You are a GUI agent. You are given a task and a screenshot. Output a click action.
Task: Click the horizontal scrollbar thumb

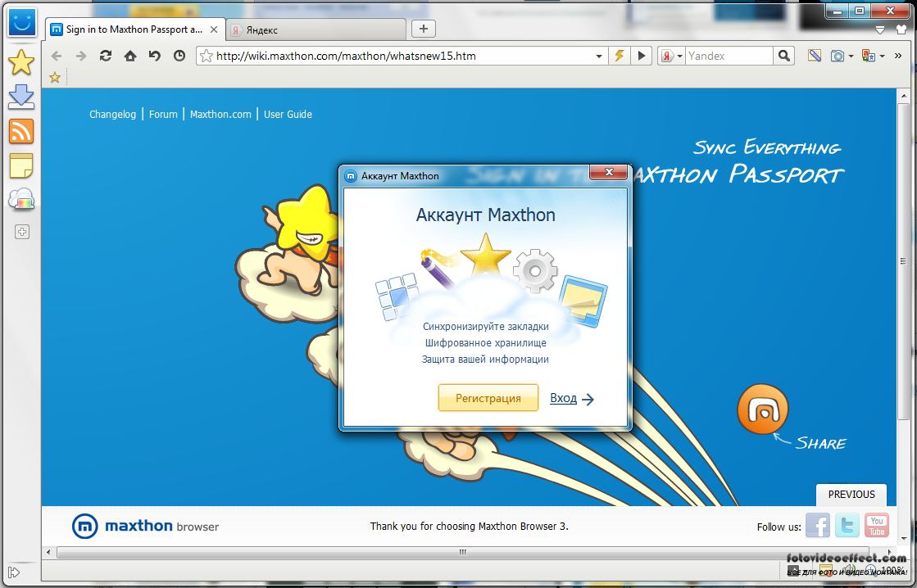(x=462, y=552)
